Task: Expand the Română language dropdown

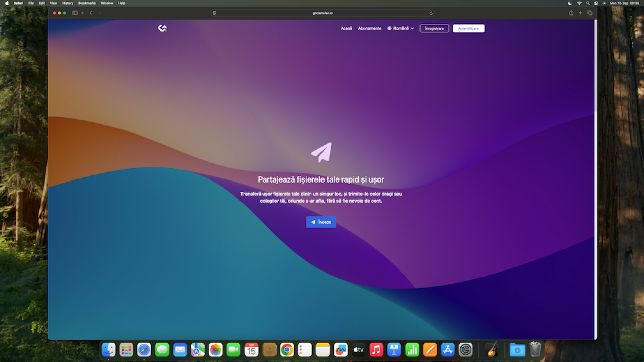Action: pos(400,28)
